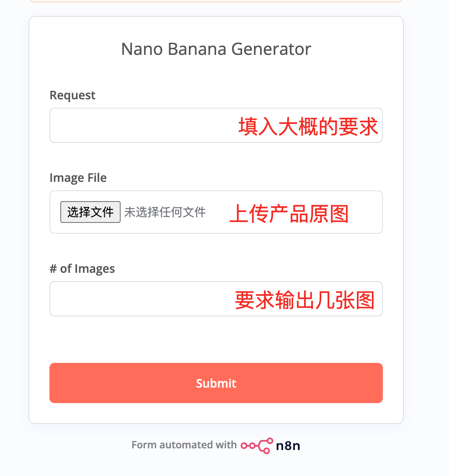Click the Request field label
Viewport: 449px width, 476px height.
72,96
